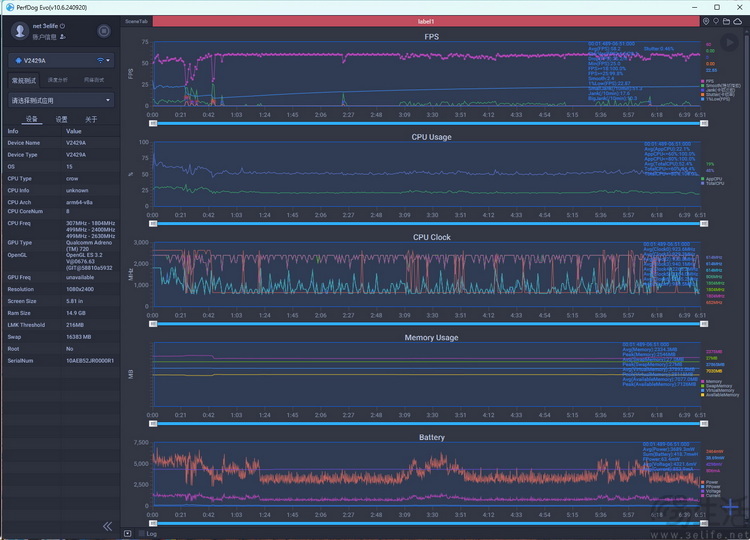The image size is (750, 540).
Task: Click the Swap value 16383 MB
Action: point(78,337)
